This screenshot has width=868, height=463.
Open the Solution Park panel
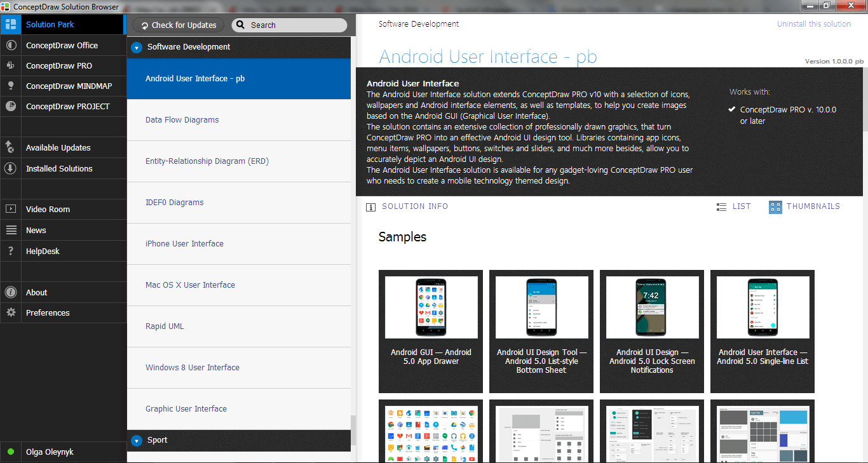[51, 24]
